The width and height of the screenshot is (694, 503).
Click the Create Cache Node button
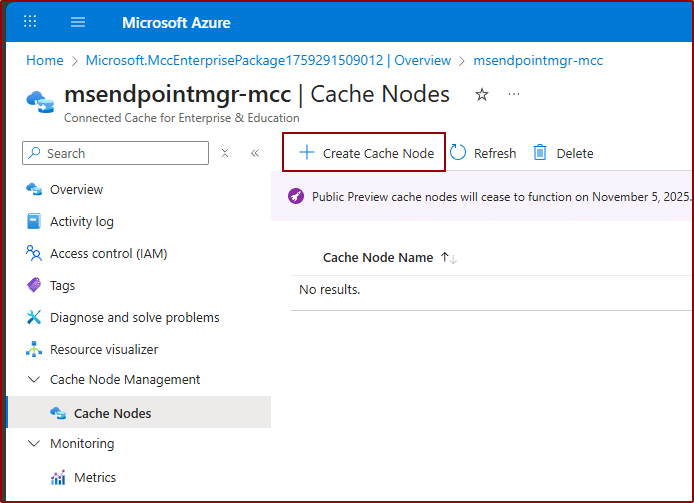(367, 153)
